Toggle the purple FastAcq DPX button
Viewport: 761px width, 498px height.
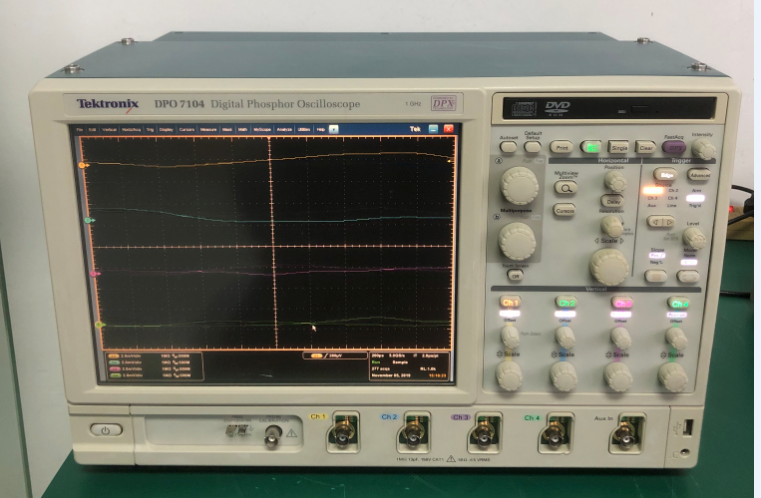click(x=674, y=148)
